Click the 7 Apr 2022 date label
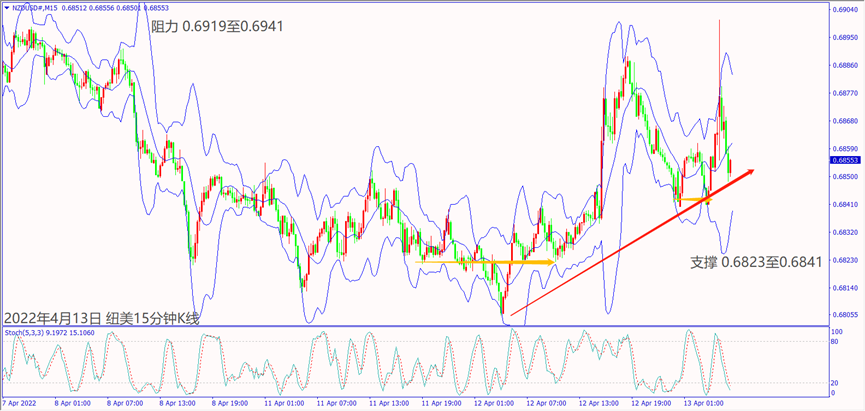Screen dimensions: 865x411 point(20,404)
